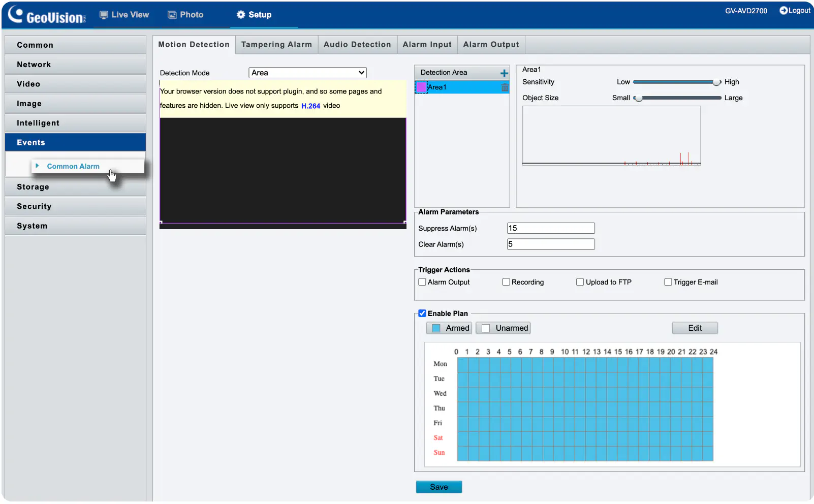The height and width of the screenshot is (504, 814).
Task: Click the Save button
Action: 439,487
